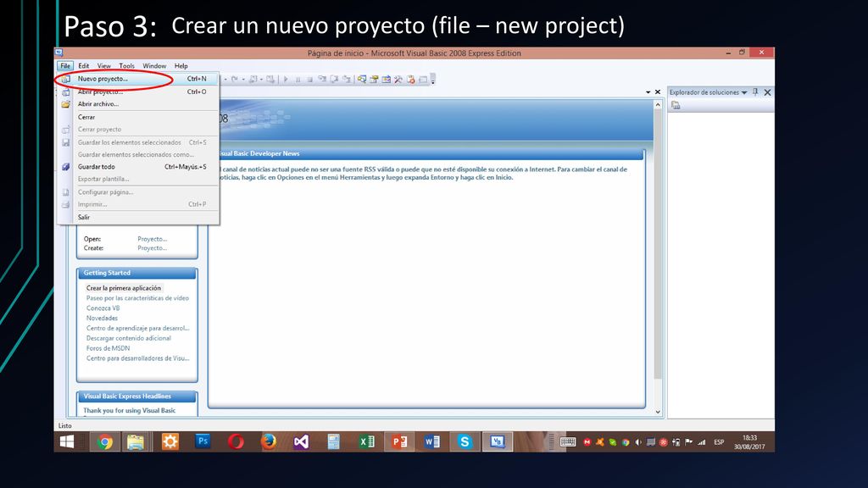This screenshot has width=868, height=488.
Task: Open Excel from the taskbar
Action: (366, 441)
